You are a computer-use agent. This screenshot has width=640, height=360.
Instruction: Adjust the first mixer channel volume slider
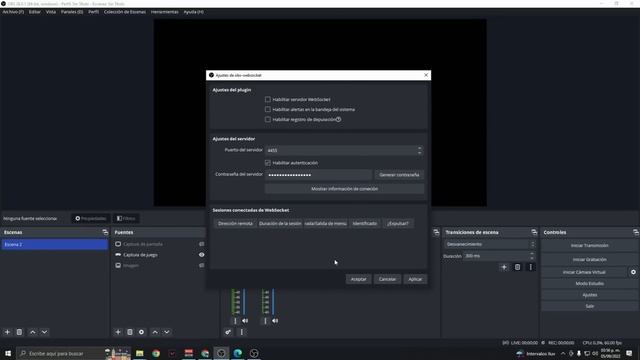pos(244,302)
